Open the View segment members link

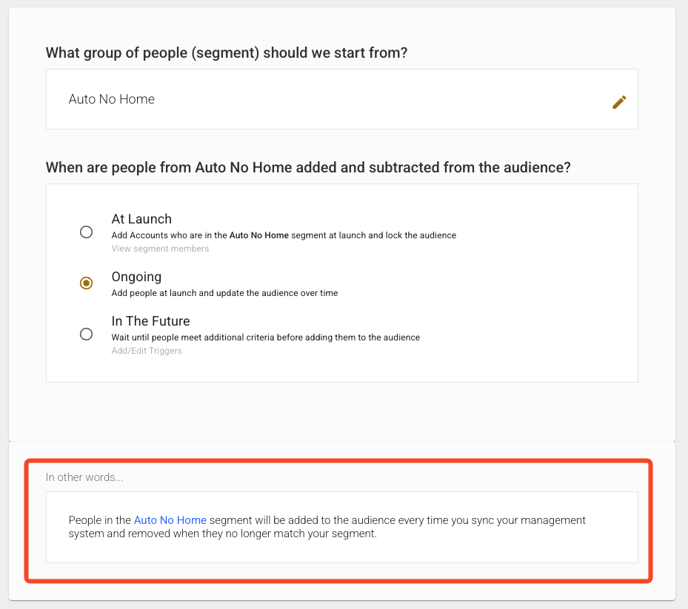160,249
